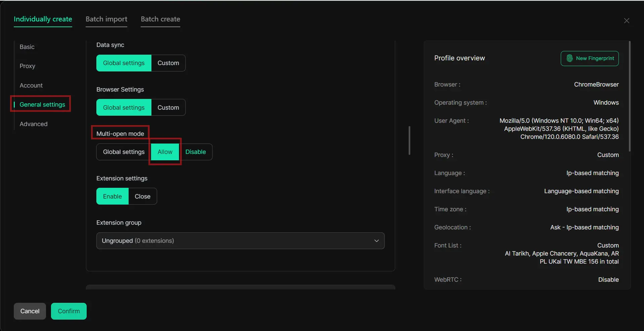Set Browser Settings to Global settings

pyautogui.click(x=124, y=108)
